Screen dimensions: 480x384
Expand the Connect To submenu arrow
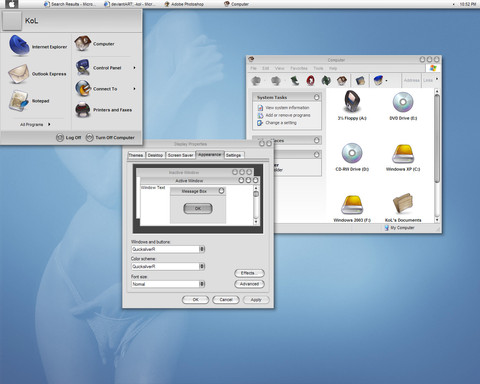pyautogui.click(x=134, y=89)
